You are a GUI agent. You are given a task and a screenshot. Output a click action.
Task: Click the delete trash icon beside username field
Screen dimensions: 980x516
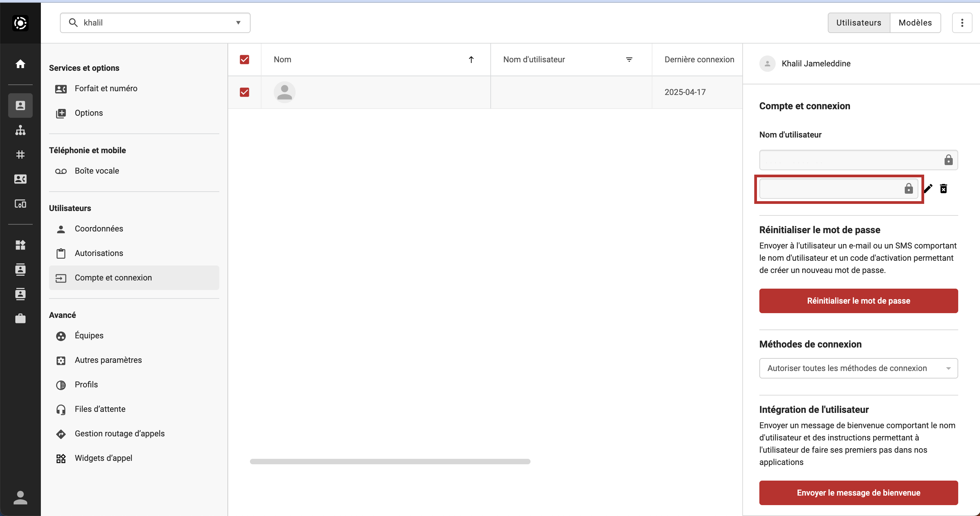point(944,189)
